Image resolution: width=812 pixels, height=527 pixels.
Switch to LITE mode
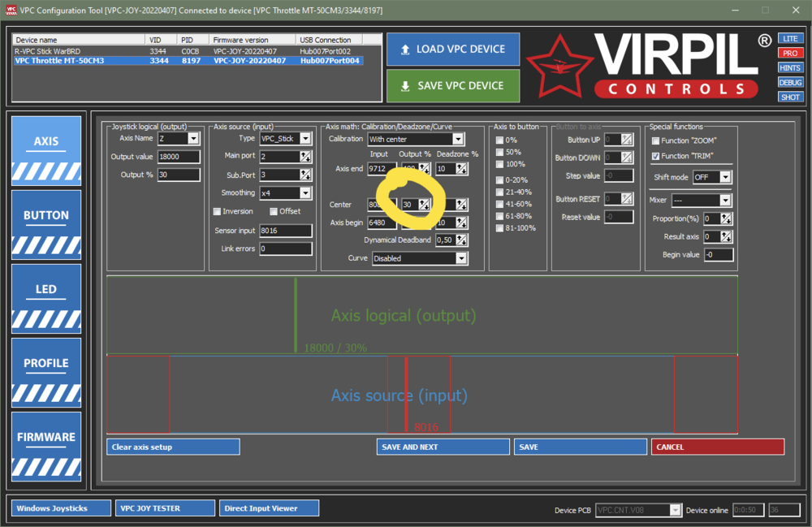click(x=790, y=39)
